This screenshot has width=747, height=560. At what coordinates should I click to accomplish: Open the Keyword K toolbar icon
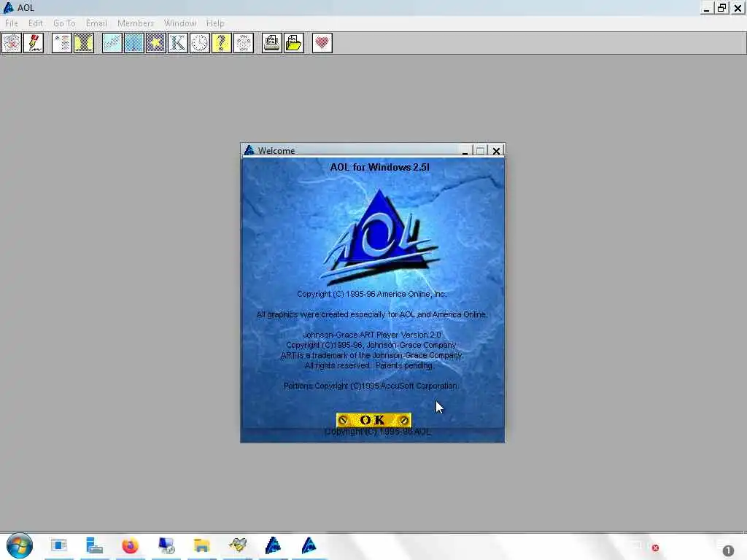click(x=178, y=43)
